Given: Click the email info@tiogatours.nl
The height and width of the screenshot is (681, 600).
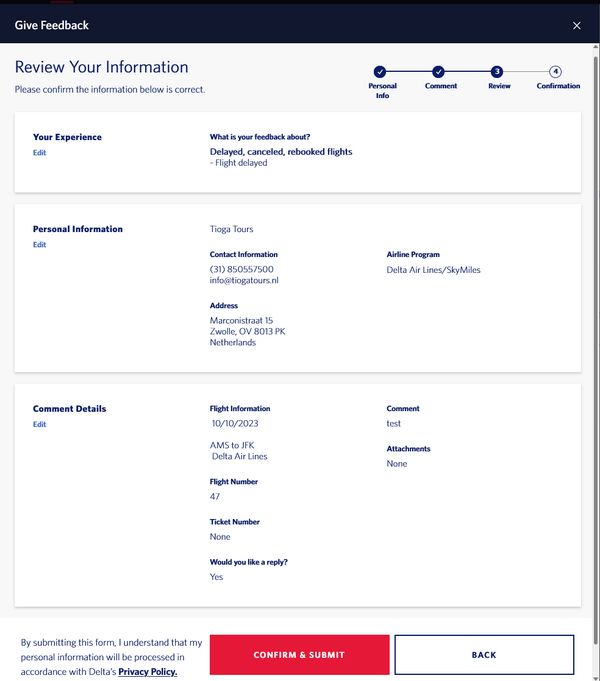Looking at the screenshot, I should (x=244, y=281).
